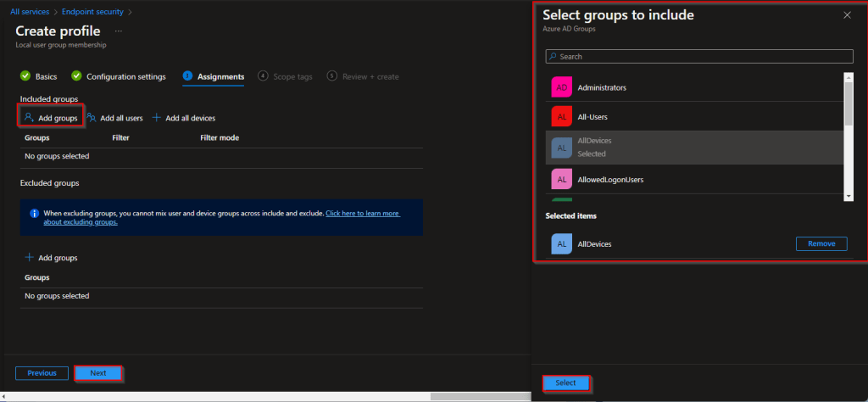Click the Administrators group AD avatar icon
868x402 pixels.
(x=561, y=87)
